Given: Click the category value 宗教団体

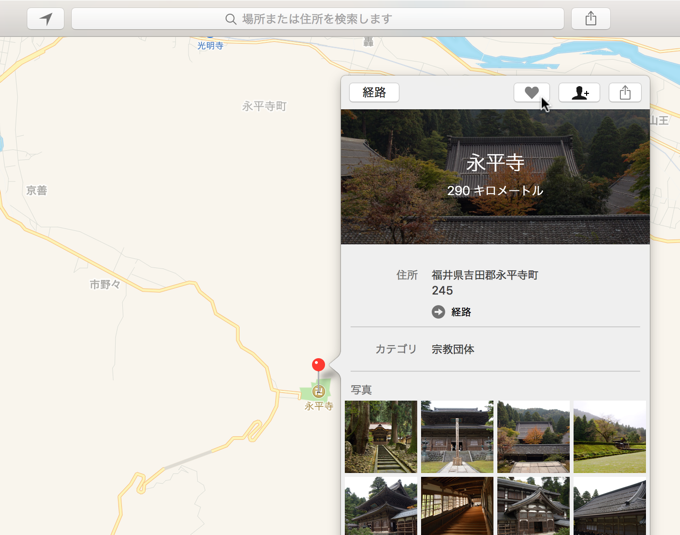Looking at the screenshot, I should tap(453, 349).
